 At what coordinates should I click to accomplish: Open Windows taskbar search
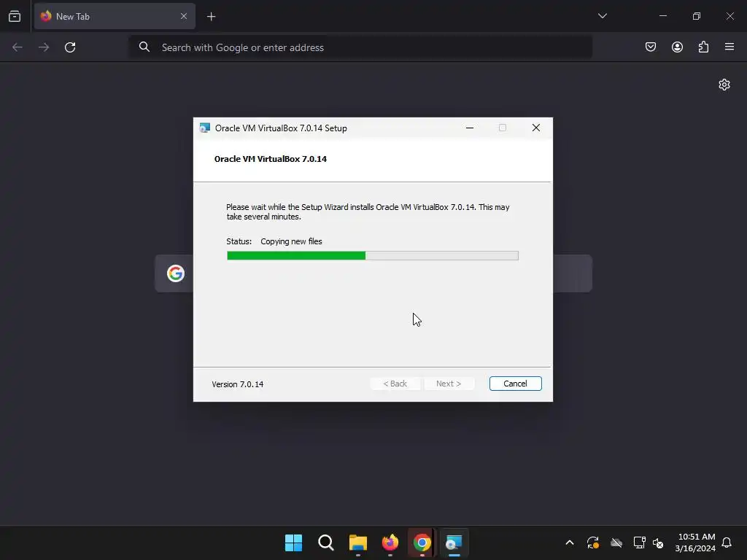[x=326, y=542]
